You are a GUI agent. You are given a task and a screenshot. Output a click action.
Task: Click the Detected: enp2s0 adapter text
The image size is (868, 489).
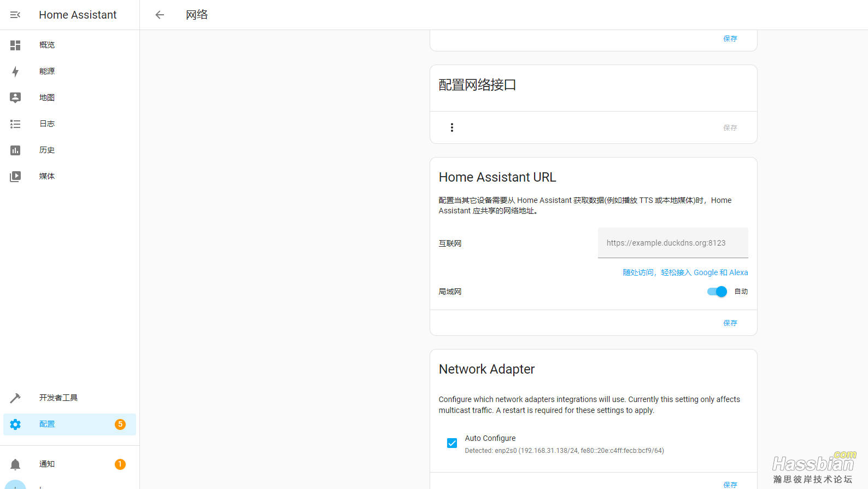pos(564,451)
